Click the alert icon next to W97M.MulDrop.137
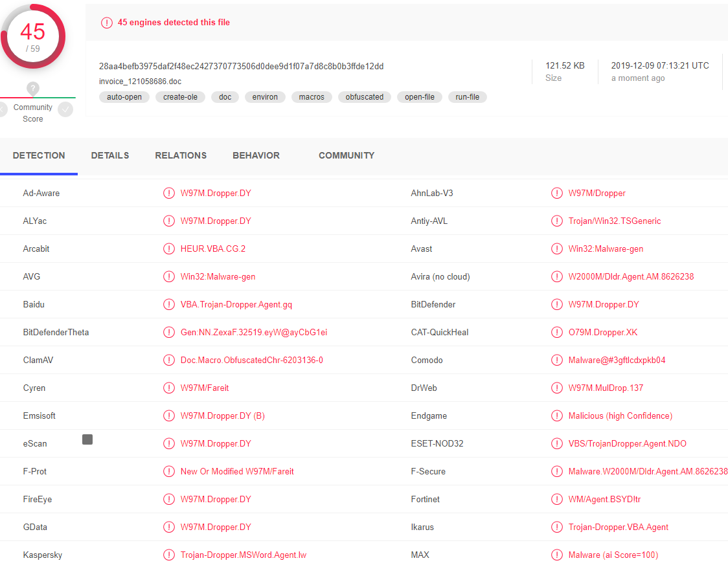 click(556, 388)
